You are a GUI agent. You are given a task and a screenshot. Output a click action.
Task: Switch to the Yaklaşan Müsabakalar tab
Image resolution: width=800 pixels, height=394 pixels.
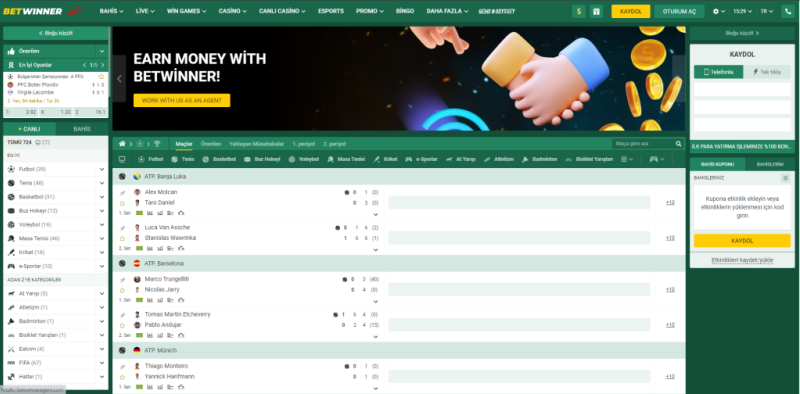(257, 144)
